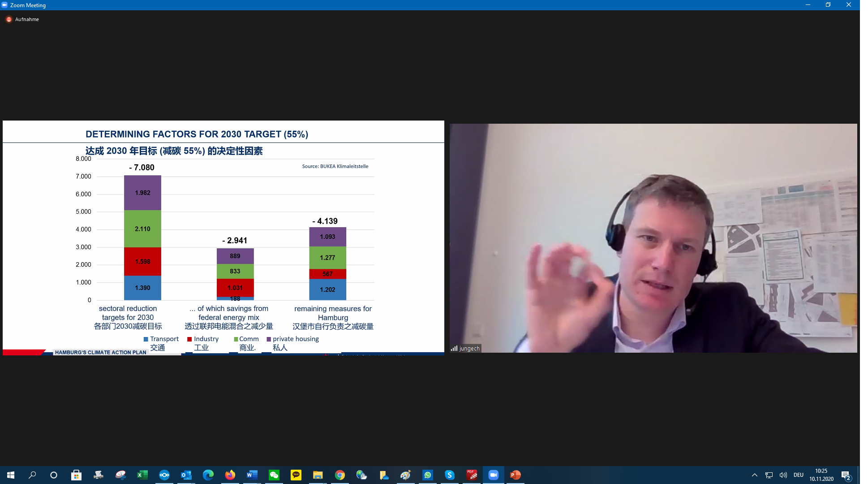Click the jungech participant name label

(x=469, y=348)
